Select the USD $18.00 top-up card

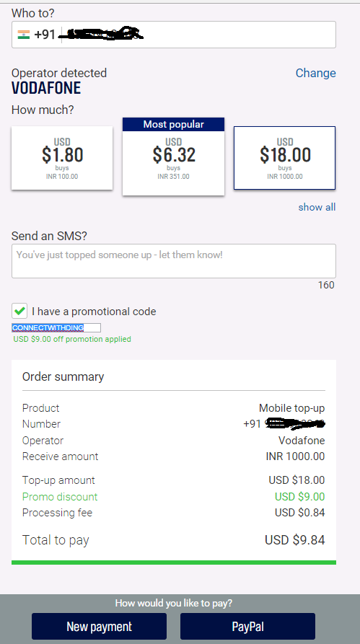coord(284,158)
